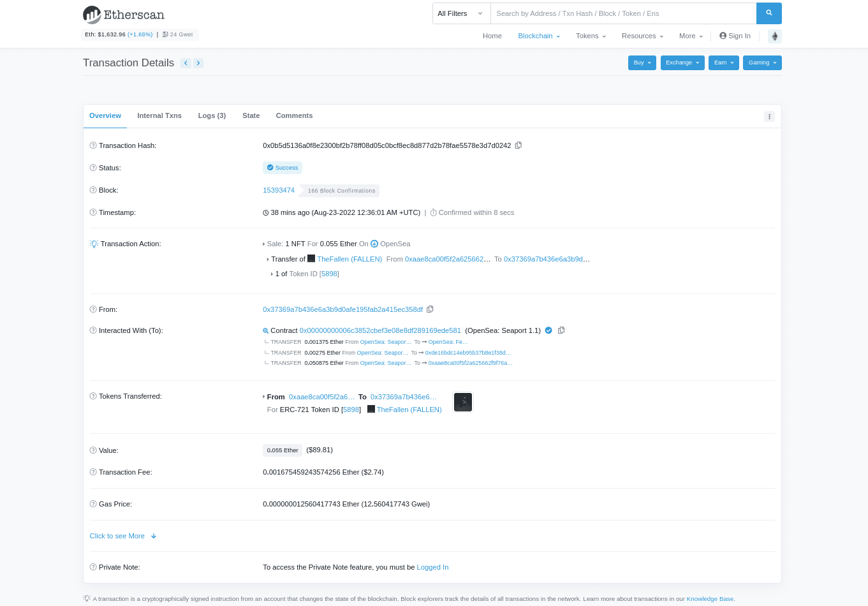Click help icon beside Status
This screenshot has height=606, width=868.
[x=93, y=168]
